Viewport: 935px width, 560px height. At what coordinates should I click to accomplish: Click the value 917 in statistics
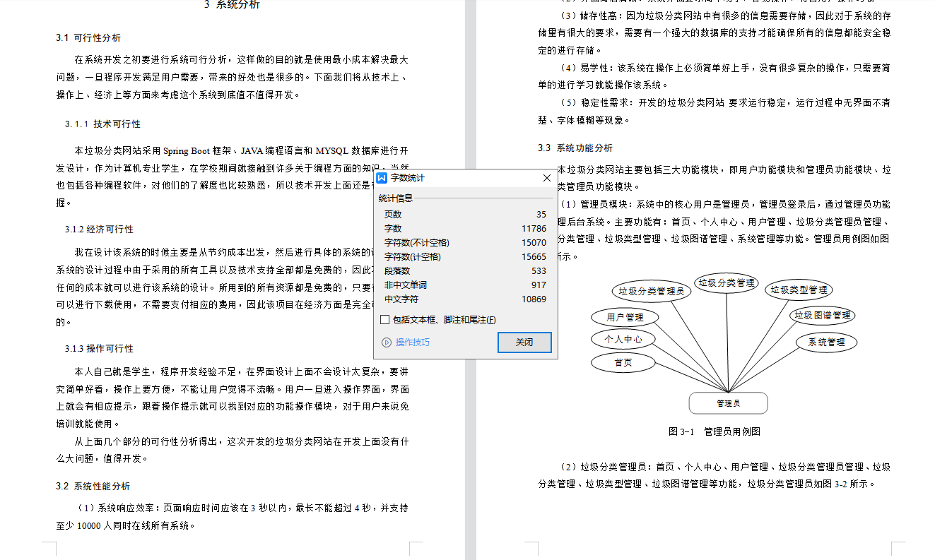pos(539,285)
